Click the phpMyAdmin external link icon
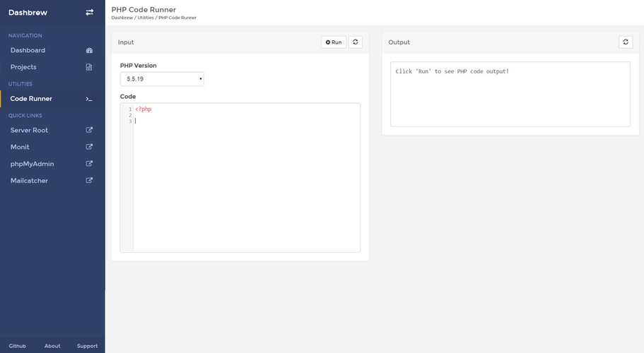Image resolution: width=644 pixels, height=353 pixels. click(89, 164)
